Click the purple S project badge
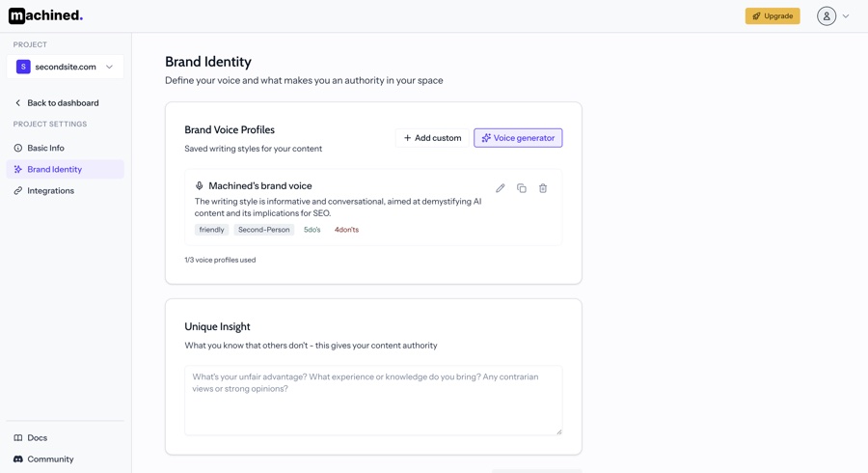Screen dimensions: 868x473 23,67
